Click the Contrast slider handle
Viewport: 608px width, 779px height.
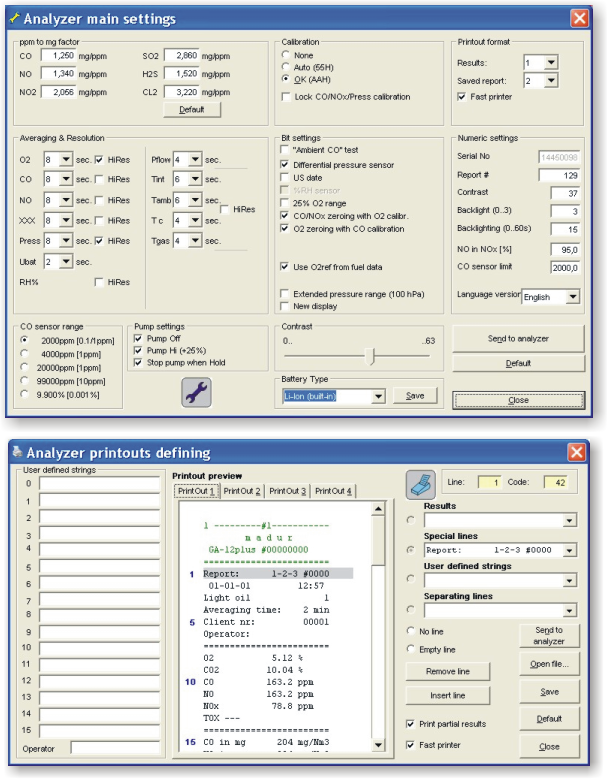coord(370,356)
